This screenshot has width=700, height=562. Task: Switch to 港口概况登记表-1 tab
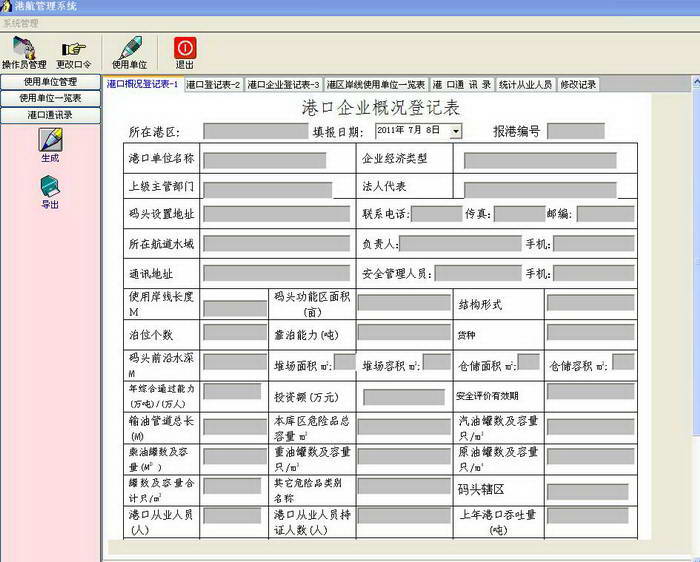click(143, 84)
